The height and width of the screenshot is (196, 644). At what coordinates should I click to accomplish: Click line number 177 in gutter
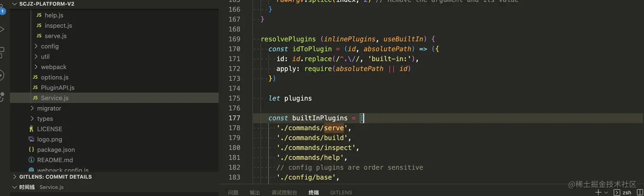click(x=234, y=118)
